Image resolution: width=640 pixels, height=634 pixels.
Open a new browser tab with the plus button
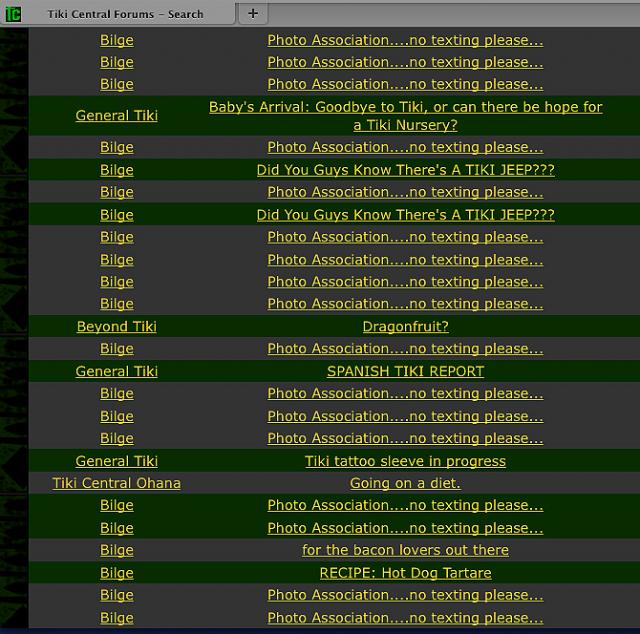[252, 13]
